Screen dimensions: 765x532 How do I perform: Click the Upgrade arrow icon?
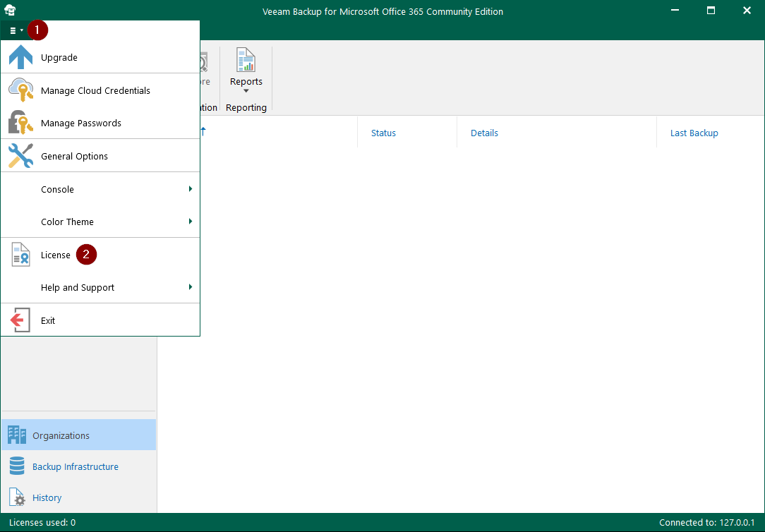pyautogui.click(x=20, y=57)
